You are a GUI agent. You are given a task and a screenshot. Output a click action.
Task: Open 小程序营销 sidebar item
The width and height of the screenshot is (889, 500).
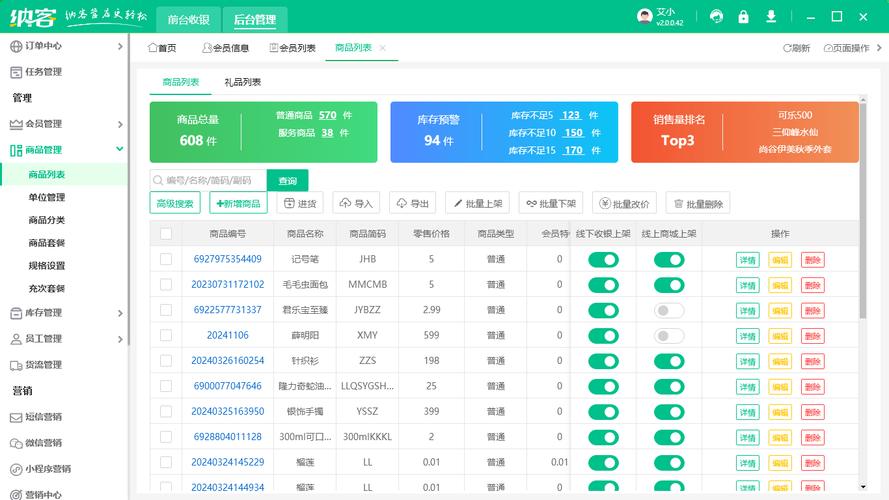[x=64, y=469]
